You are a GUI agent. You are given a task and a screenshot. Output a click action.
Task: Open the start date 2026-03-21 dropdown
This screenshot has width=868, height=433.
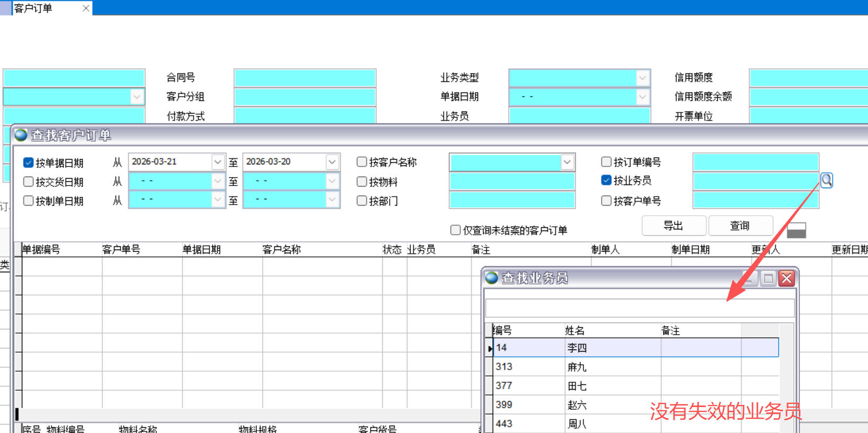pyautogui.click(x=218, y=162)
